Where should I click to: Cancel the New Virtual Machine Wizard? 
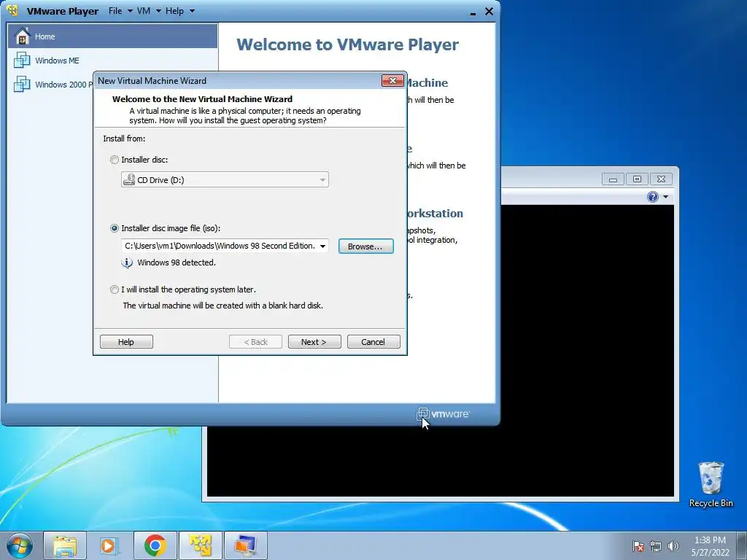click(x=373, y=342)
